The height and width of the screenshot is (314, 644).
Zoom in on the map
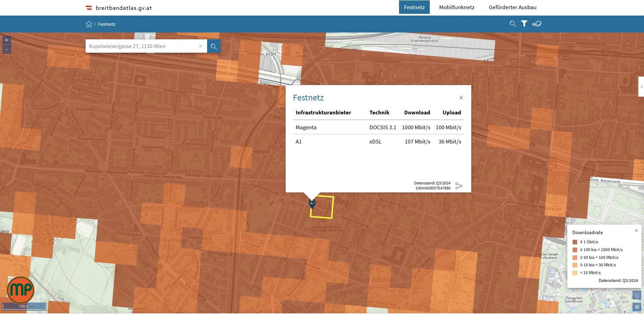[x=6, y=40]
